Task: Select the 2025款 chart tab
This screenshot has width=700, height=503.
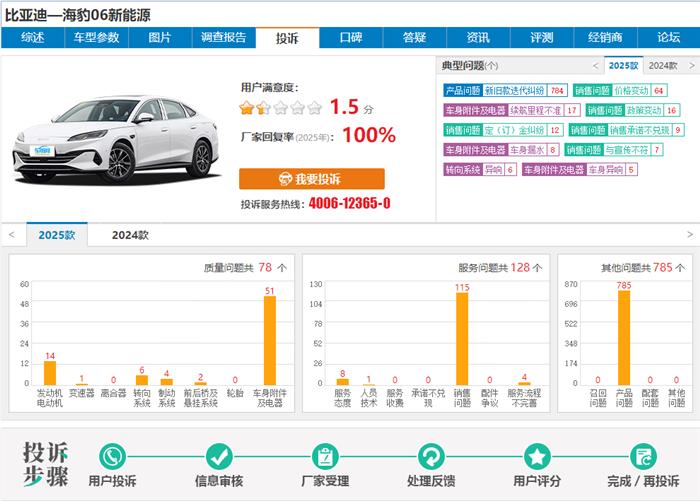Action: coord(57,235)
